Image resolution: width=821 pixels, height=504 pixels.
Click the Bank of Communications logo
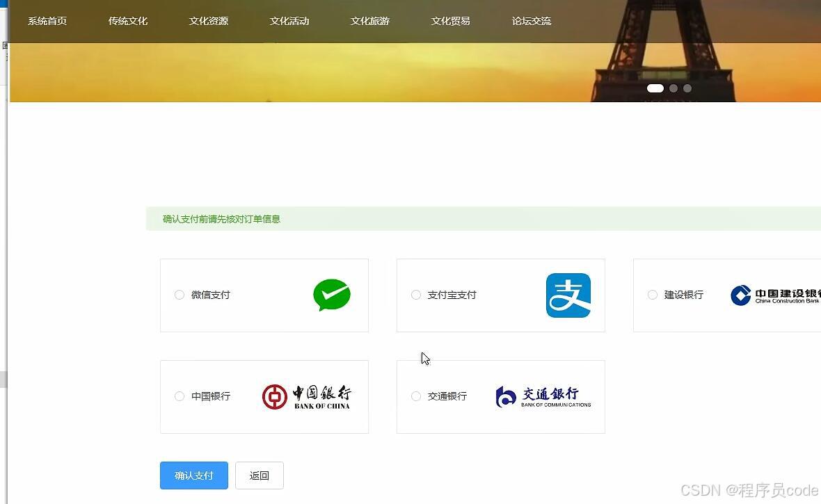543,397
